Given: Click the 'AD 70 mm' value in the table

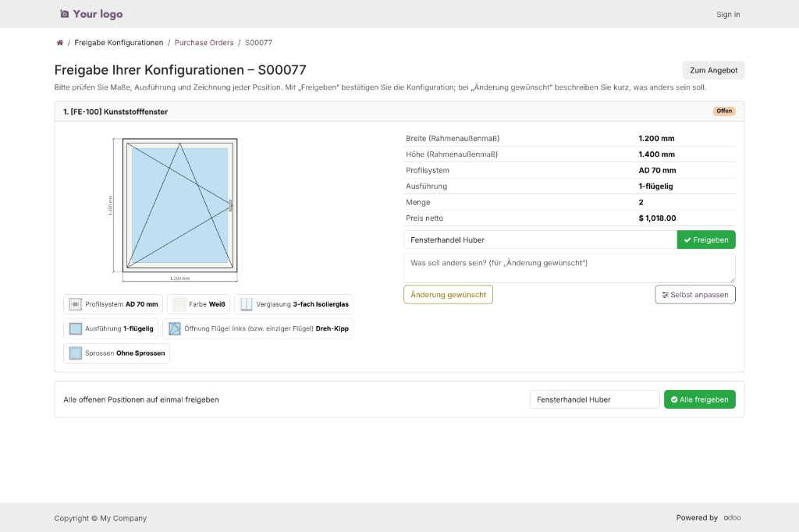Looking at the screenshot, I should coord(657,170).
